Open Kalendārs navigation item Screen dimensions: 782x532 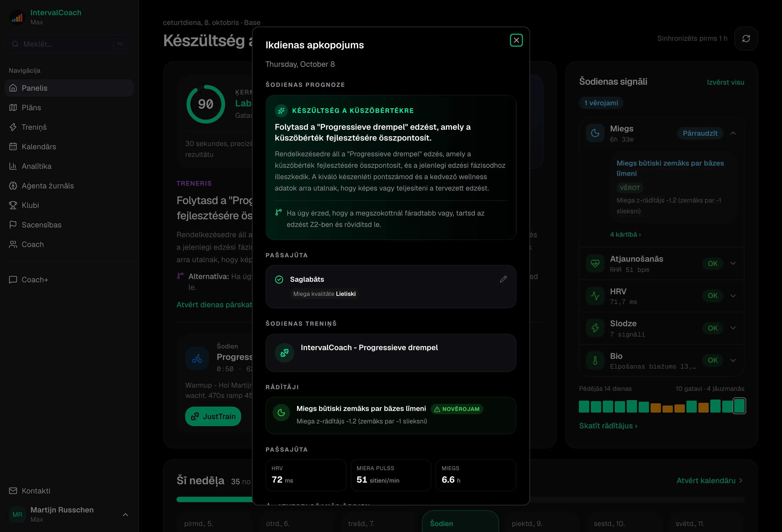69,147
